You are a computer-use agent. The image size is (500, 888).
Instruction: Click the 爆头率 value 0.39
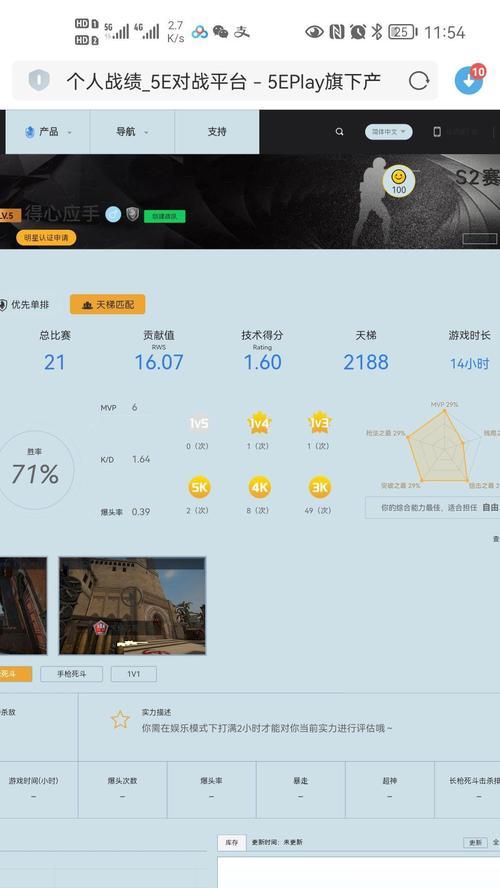141,512
